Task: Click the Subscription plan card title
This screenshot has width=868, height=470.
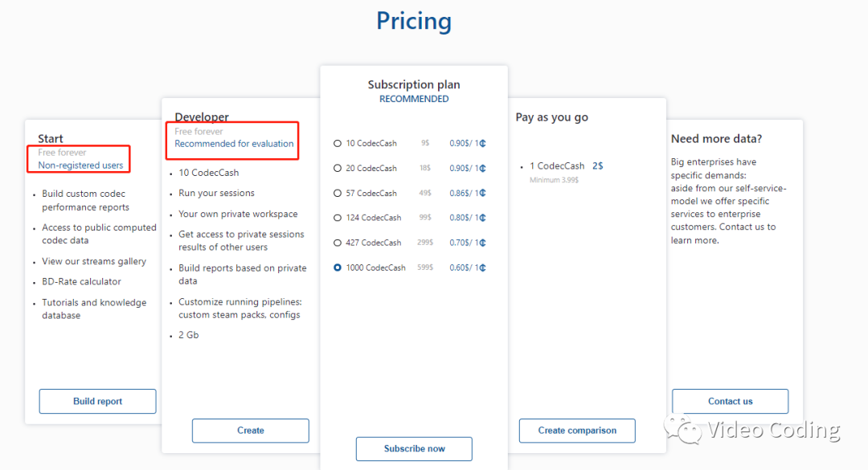Action: point(414,84)
